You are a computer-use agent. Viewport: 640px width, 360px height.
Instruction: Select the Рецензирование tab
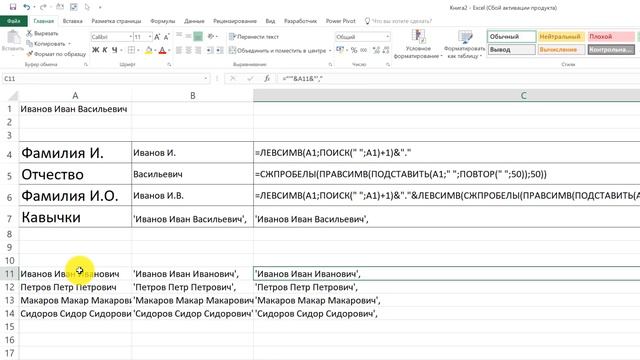click(235, 21)
